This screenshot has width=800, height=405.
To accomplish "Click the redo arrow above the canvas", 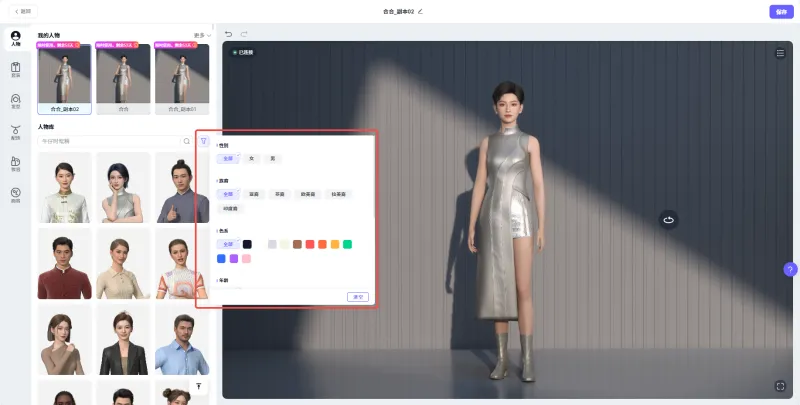I will [x=244, y=34].
